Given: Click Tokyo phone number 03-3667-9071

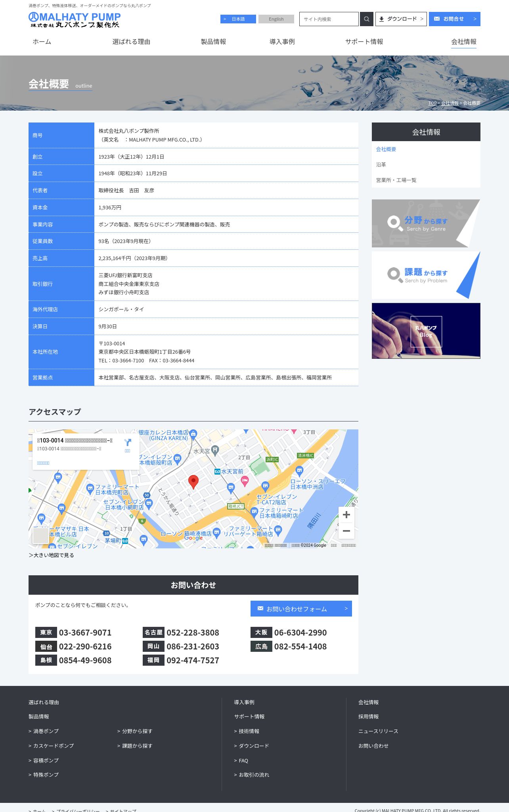Looking at the screenshot, I should point(85,632).
